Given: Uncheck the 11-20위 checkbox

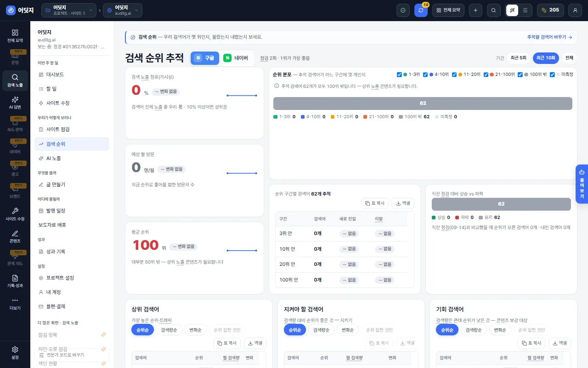Looking at the screenshot, I should pyautogui.click(x=454, y=75).
